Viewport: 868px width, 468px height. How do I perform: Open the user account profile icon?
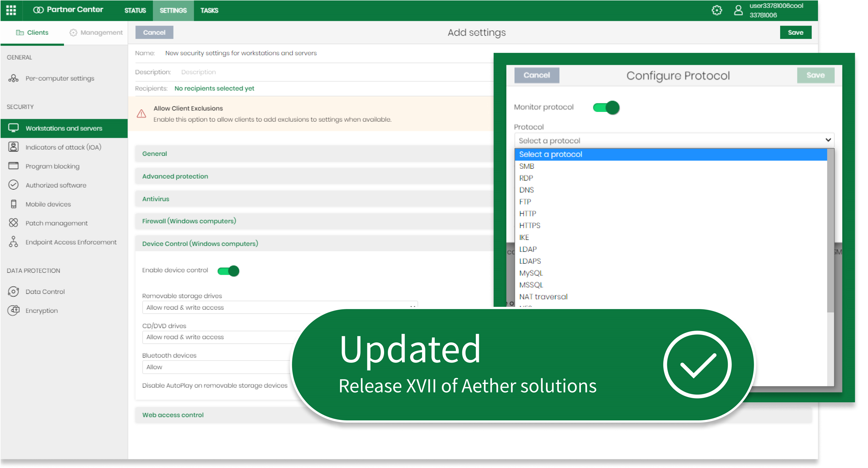tap(738, 10)
